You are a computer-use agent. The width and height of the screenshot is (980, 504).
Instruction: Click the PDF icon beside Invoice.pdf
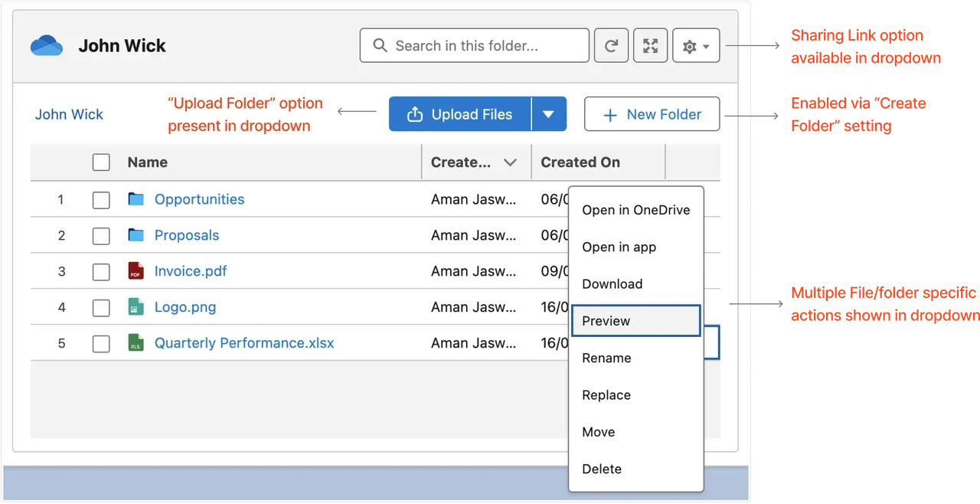(x=137, y=271)
